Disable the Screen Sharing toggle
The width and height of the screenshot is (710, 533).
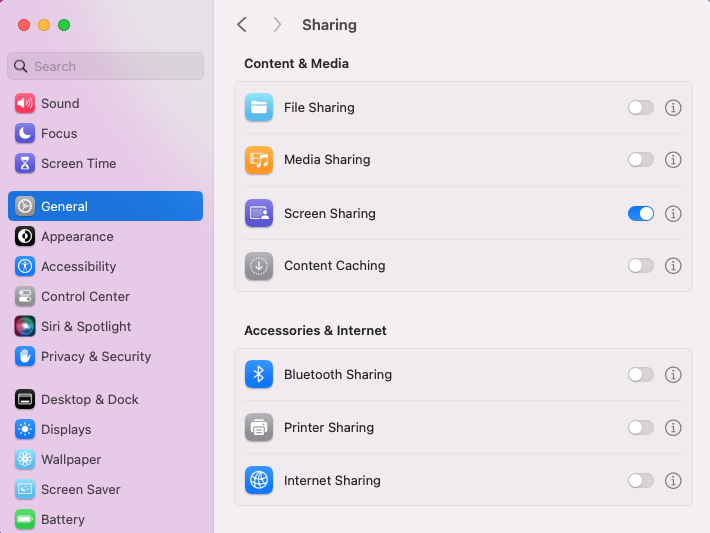coord(641,213)
